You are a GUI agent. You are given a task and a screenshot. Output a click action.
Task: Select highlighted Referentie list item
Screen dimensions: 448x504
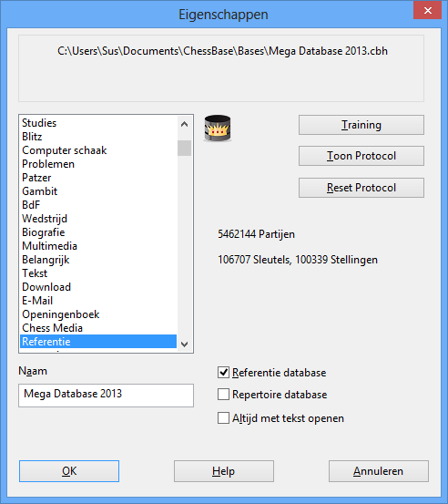tap(98, 342)
